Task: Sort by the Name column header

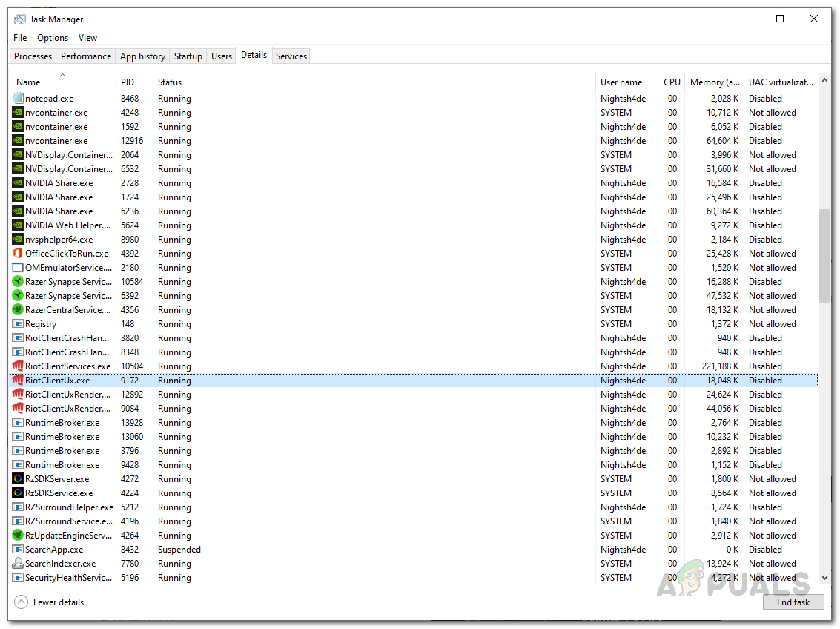Action: click(63, 82)
